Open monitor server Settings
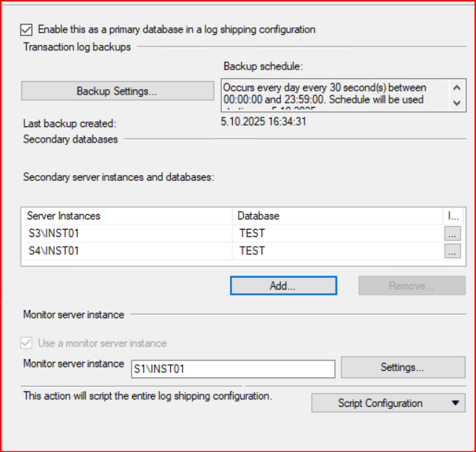Viewport: 476px width, 452px height. click(402, 367)
